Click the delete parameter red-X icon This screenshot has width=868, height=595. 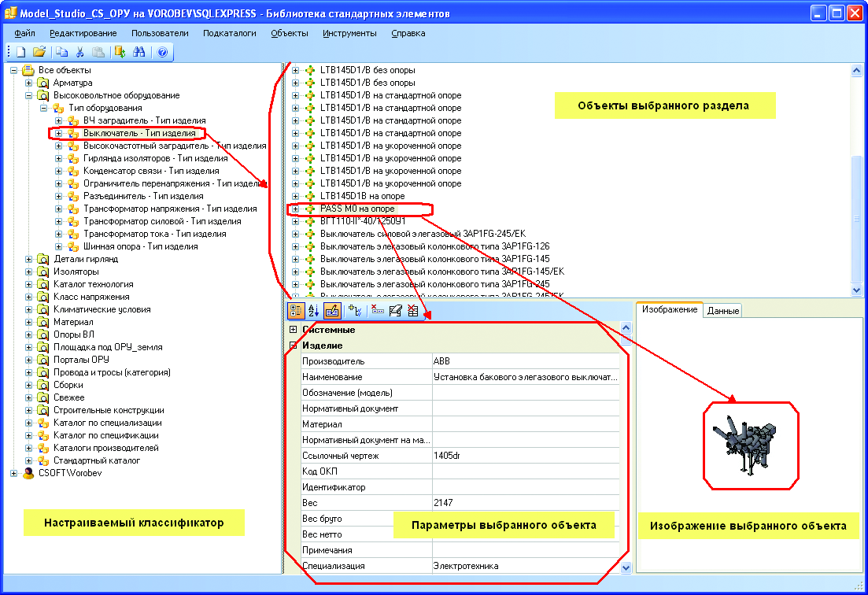378,311
